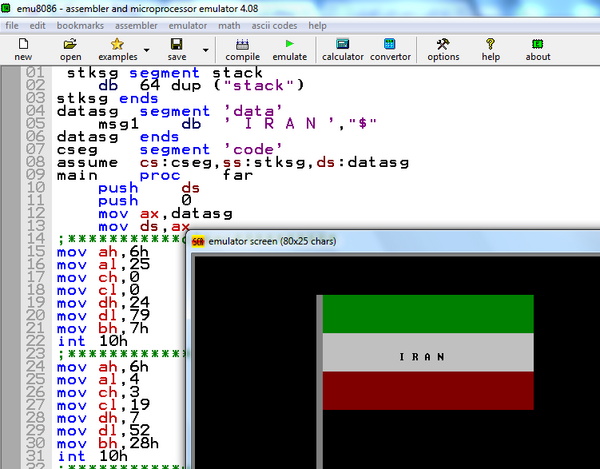
Task: Open the assembler menu
Action: point(136,26)
